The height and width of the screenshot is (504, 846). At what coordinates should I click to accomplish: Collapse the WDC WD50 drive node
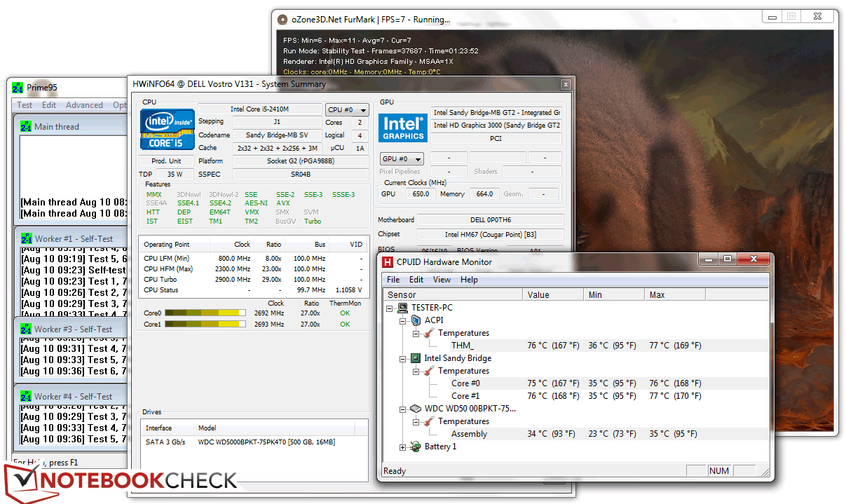(403, 409)
